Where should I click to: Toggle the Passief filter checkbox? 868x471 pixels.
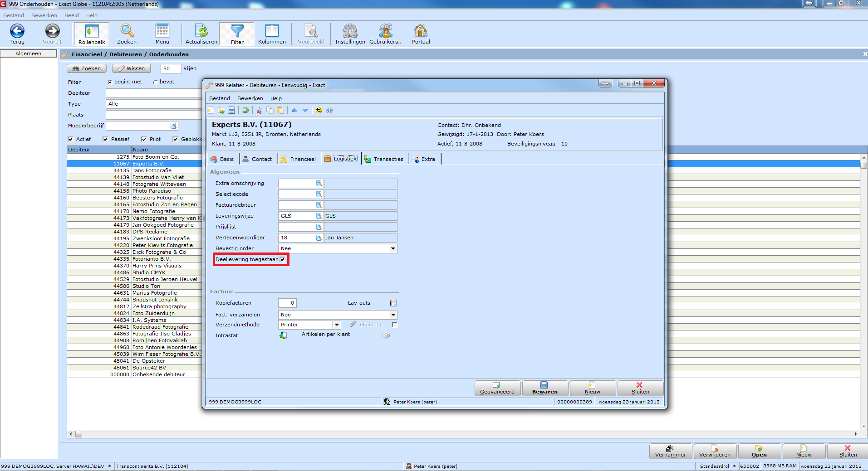click(x=105, y=139)
